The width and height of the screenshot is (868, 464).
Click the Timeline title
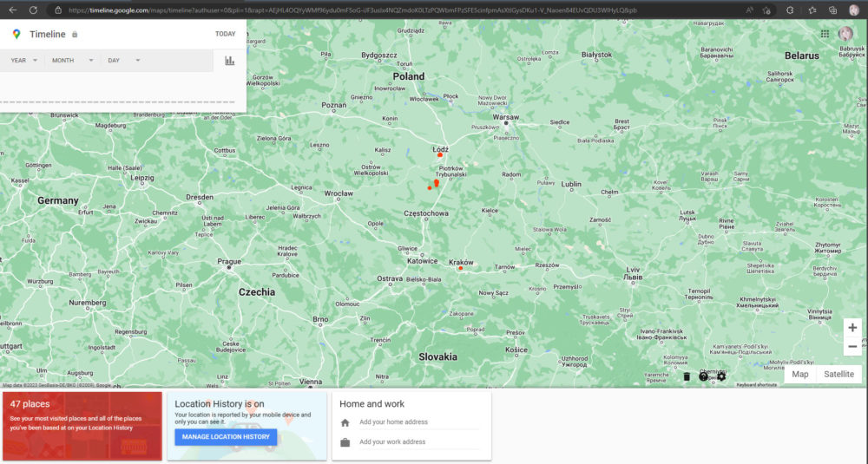48,35
